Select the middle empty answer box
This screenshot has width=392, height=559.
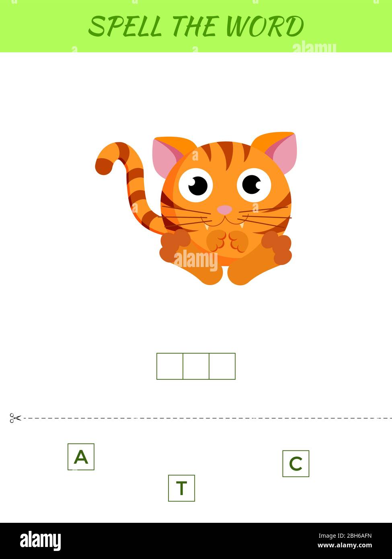point(196,366)
